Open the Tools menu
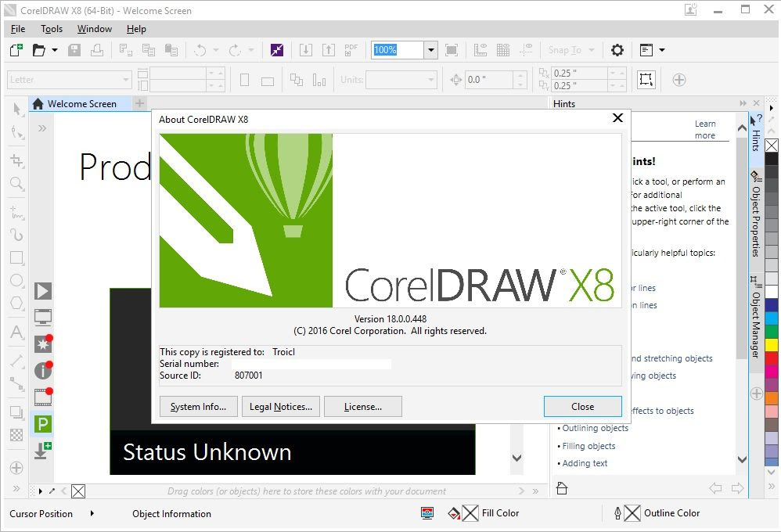The height and width of the screenshot is (532, 781). coord(52,29)
